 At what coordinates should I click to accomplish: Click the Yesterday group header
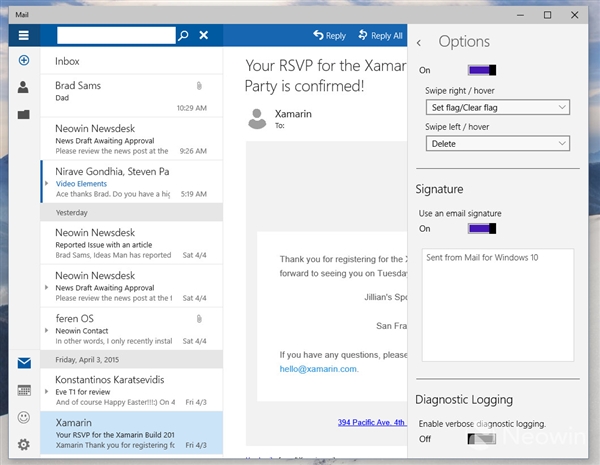point(132,212)
